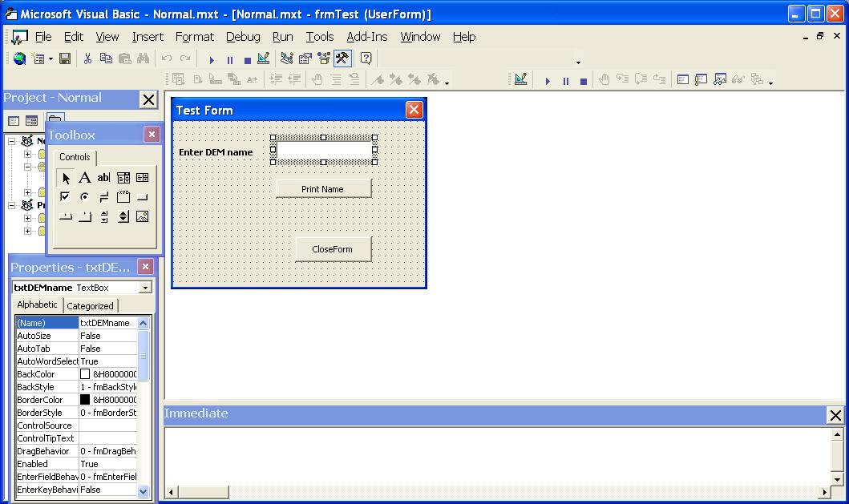
Task: Select the Label control in the Toolbox
Action: pos(84,178)
